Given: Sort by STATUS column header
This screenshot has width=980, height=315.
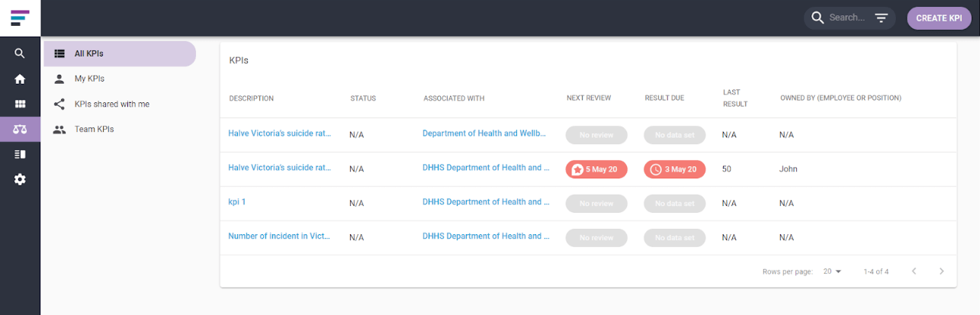Looking at the screenshot, I should pyautogui.click(x=363, y=98).
